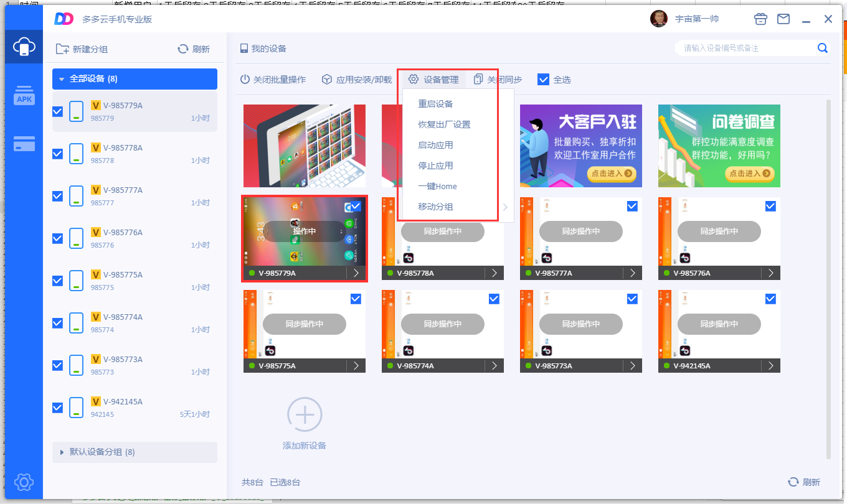Click the plus circle to add a device
Image resolution: width=847 pixels, height=504 pixels.
(x=305, y=414)
